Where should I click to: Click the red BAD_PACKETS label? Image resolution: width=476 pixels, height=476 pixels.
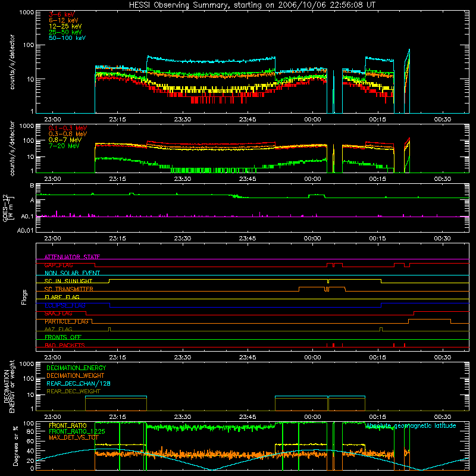point(65,345)
